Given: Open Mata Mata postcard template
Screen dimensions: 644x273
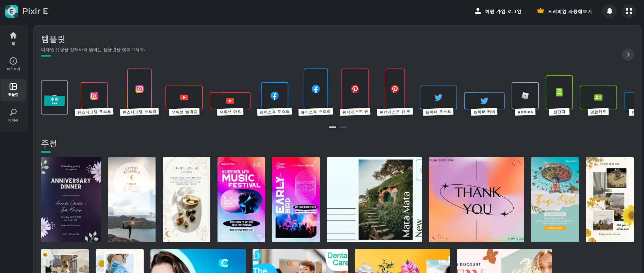Looking at the screenshot, I should coord(374,200).
